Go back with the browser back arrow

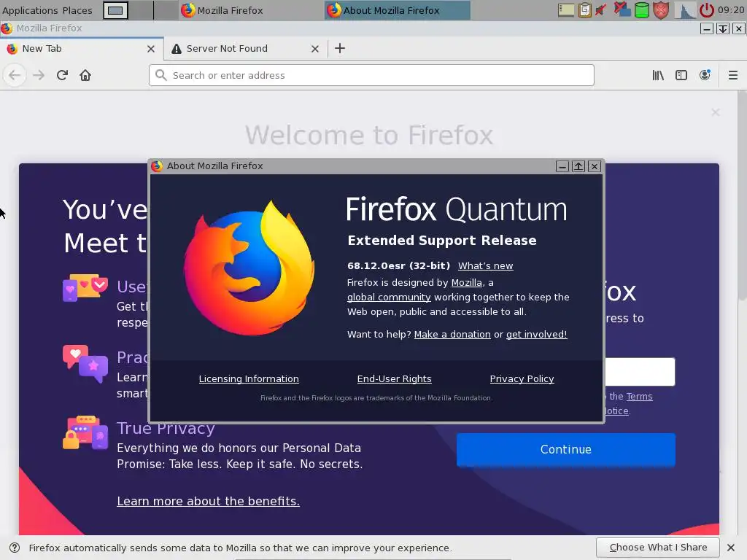point(15,75)
